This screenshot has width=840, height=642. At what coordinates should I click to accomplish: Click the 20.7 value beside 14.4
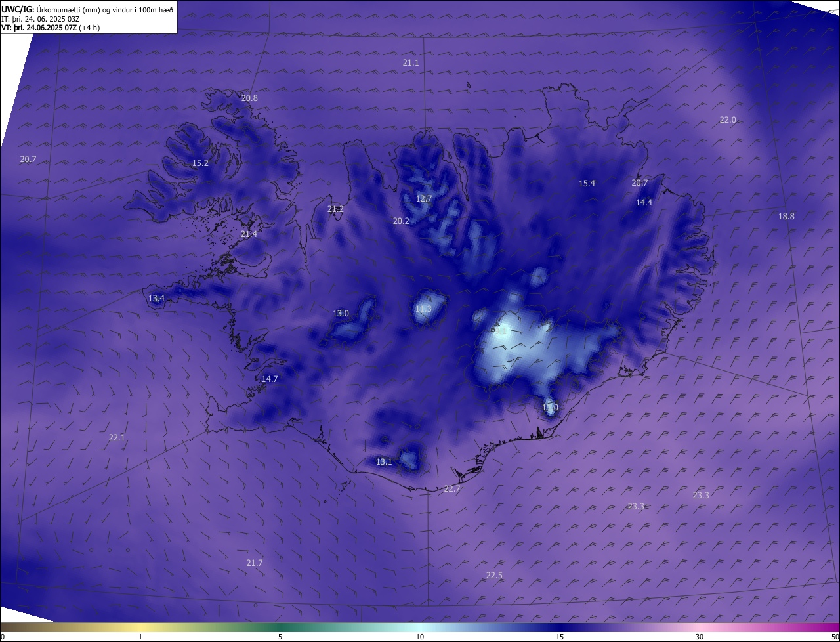[x=640, y=182]
